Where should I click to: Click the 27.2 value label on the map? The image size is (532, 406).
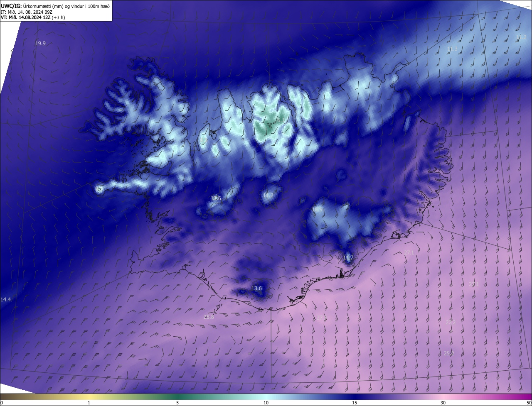pyautogui.click(x=450, y=322)
